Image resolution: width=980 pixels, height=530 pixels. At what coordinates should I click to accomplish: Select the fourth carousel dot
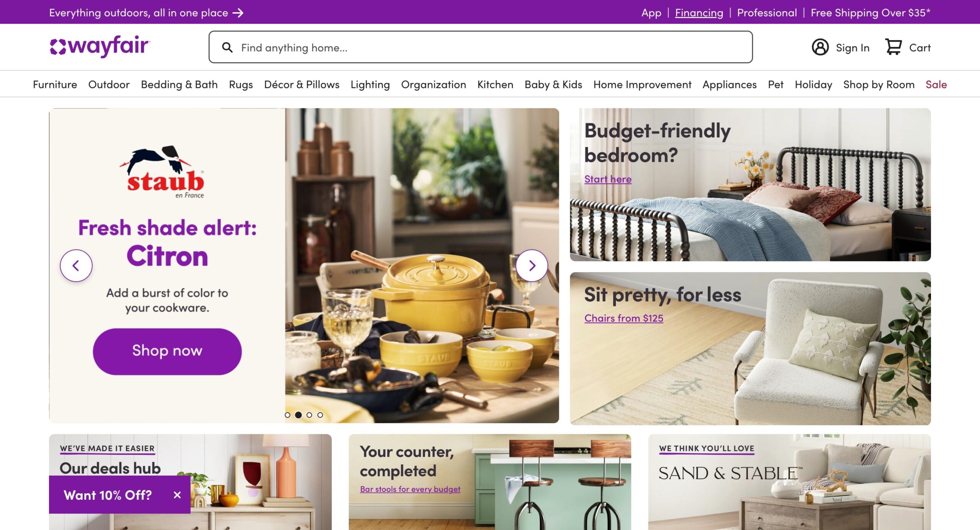(x=320, y=415)
